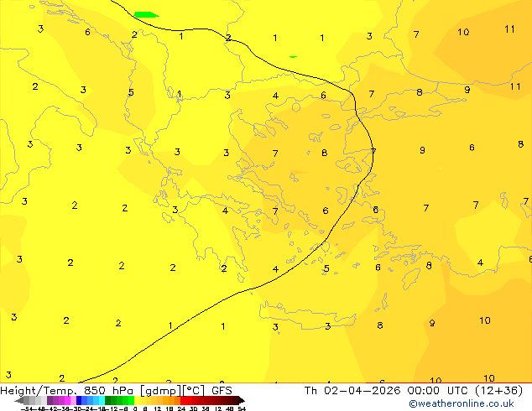Click the [°C] unit label in the title

[x=193, y=391]
